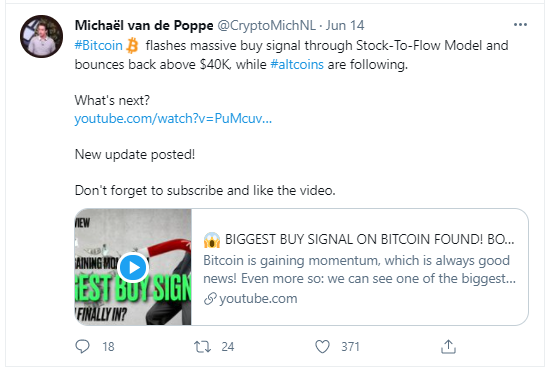Open the youtube.com/watch?v=PuMcuv link
The width and height of the screenshot is (547, 367).
point(173,119)
